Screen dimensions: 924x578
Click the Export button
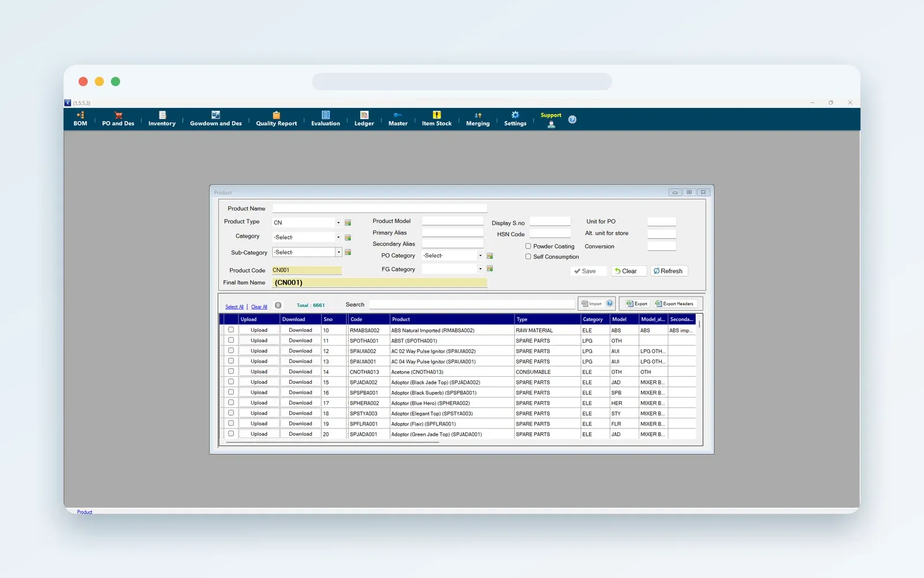(637, 303)
